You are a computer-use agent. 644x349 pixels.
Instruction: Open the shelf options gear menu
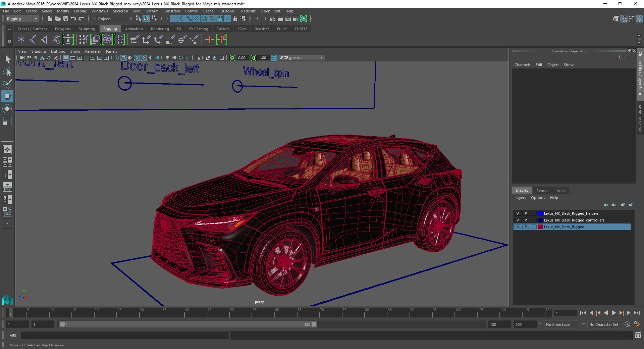pos(9,41)
